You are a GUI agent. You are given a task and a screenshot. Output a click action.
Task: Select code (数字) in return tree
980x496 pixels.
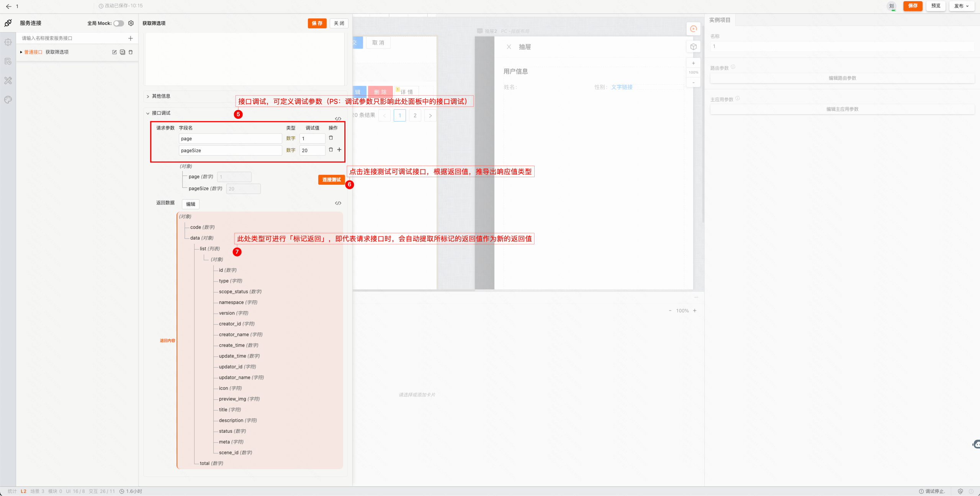tap(202, 227)
